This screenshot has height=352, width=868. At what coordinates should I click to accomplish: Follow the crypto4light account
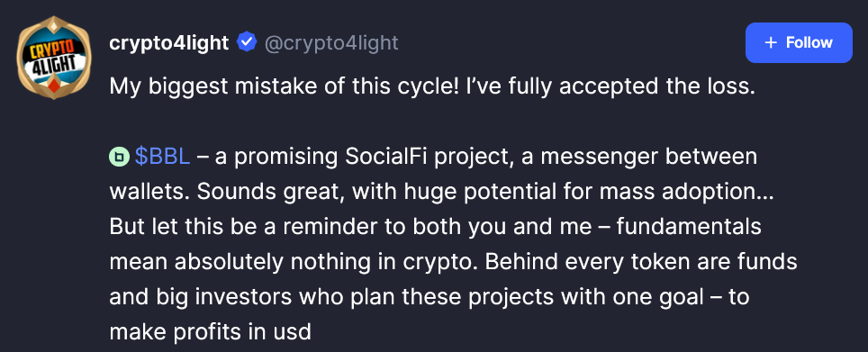click(x=799, y=42)
